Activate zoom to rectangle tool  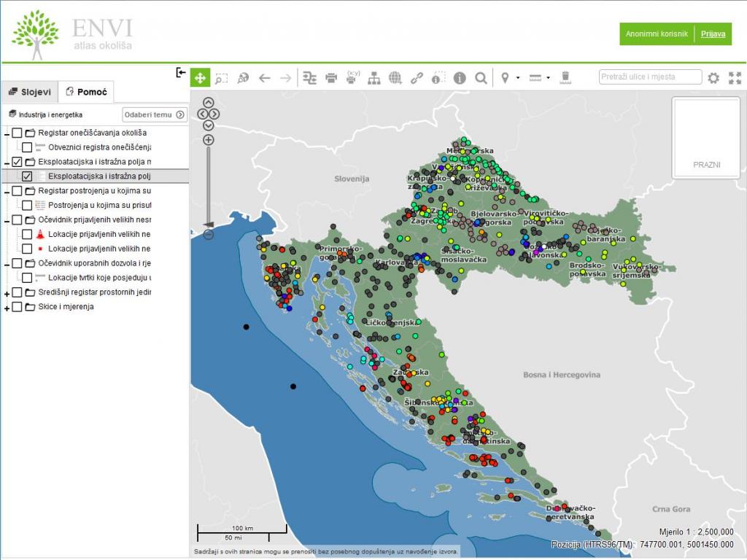click(x=222, y=77)
